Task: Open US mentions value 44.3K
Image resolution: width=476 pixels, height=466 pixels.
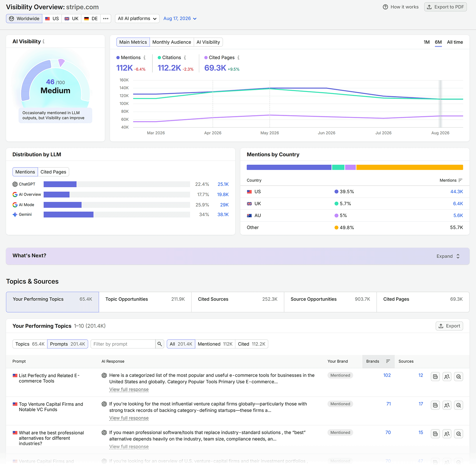Action: point(457,192)
